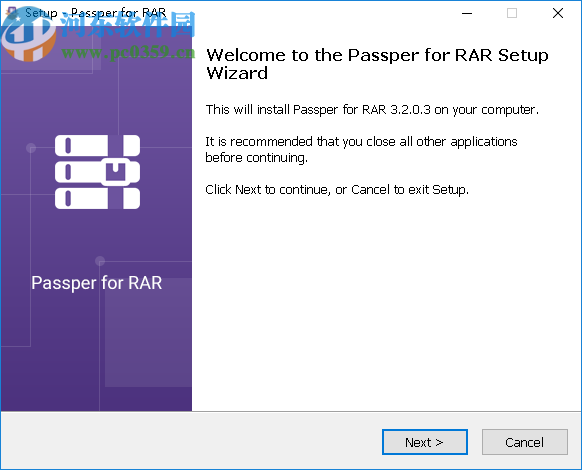The height and width of the screenshot is (470, 582).
Task: Click the RAR archive logo graphic
Action: [x=97, y=172]
